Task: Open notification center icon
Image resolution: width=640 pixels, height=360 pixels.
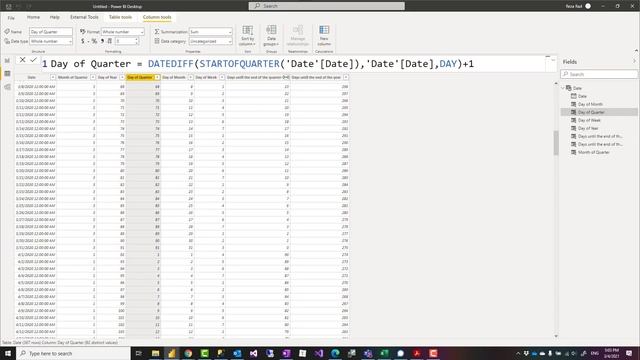Action: coord(629,353)
